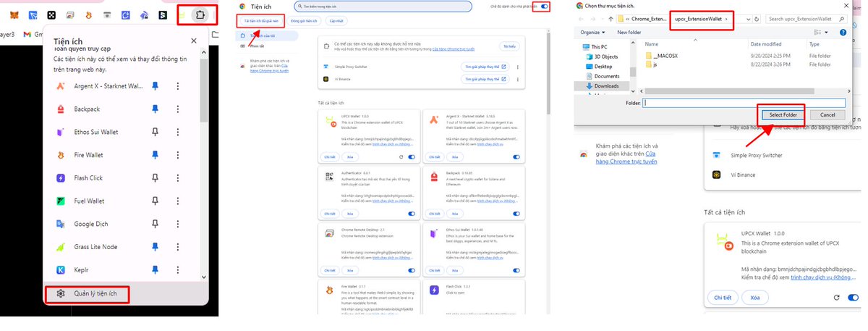The height and width of the screenshot is (331, 868).
Task: Click the Cập nhật update button
Action: [x=337, y=21]
